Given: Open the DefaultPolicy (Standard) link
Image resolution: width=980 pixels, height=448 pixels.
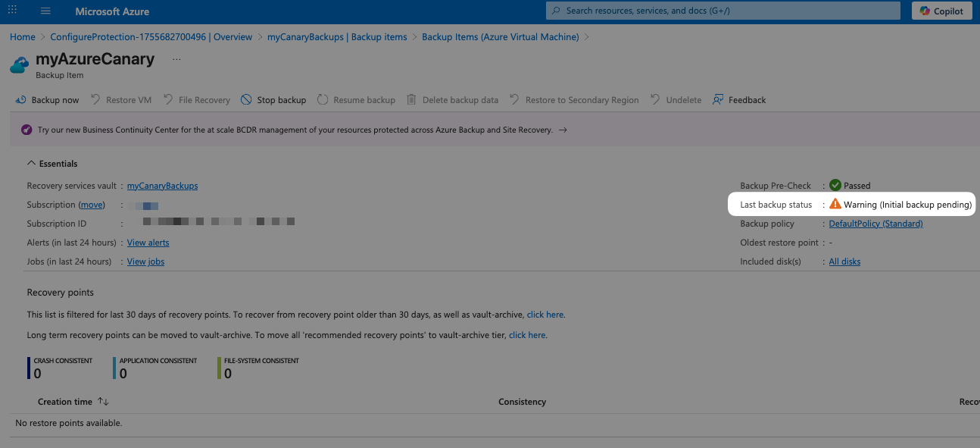Looking at the screenshot, I should pos(876,224).
